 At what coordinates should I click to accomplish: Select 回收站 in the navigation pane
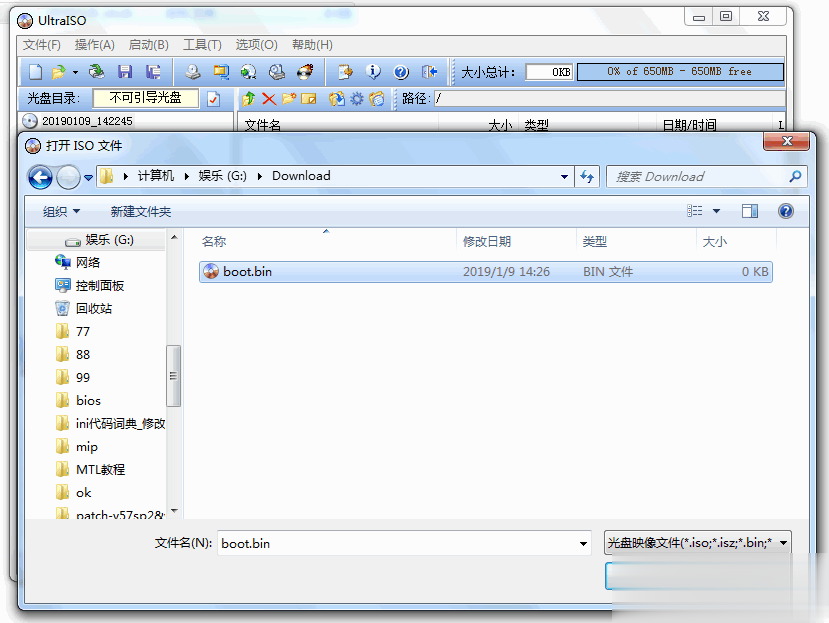click(83, 308)
